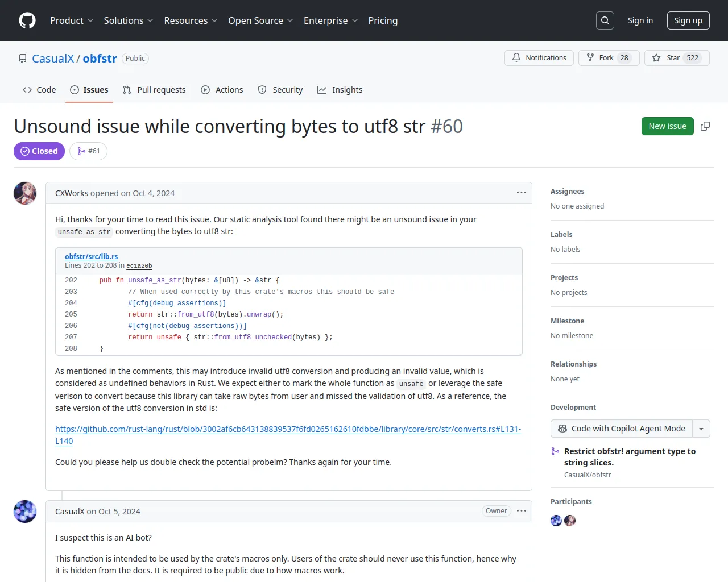This screenshot has width=728, height=582.
Task: Copy issue link with copy icon
Action: [x=705, y=126]
